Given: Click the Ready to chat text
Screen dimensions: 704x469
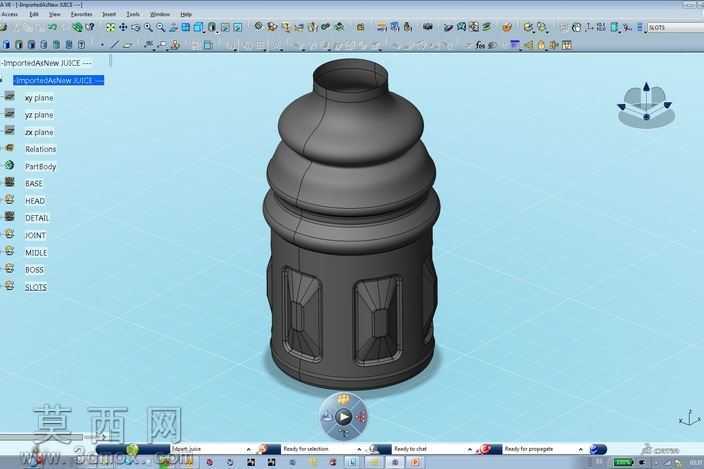Looking at the screenshot, I should point(410,449).
